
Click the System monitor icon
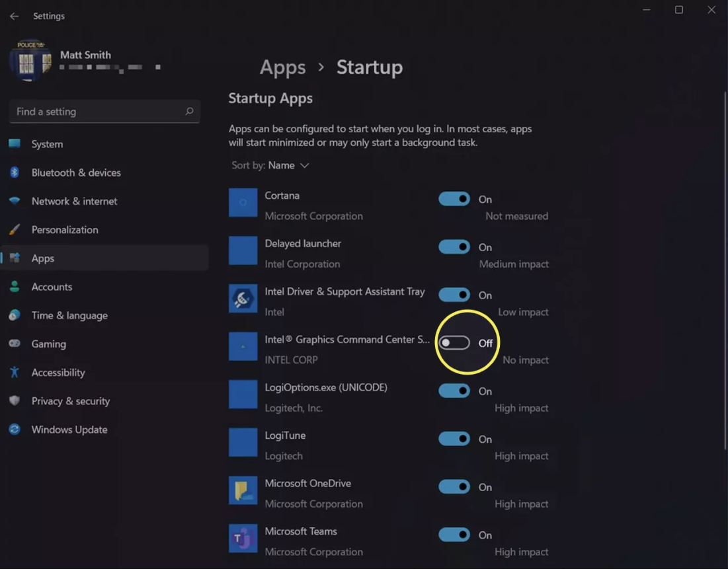15,143
